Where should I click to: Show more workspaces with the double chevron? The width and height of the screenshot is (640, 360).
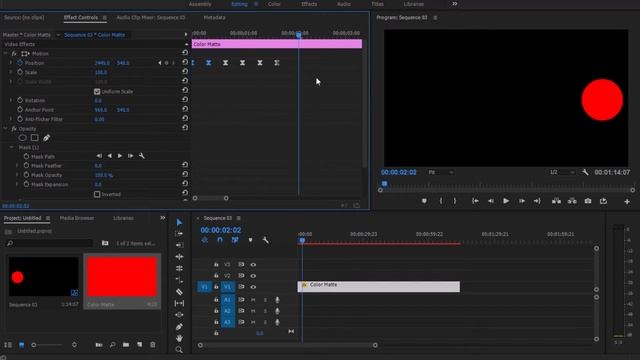[455, 4]
